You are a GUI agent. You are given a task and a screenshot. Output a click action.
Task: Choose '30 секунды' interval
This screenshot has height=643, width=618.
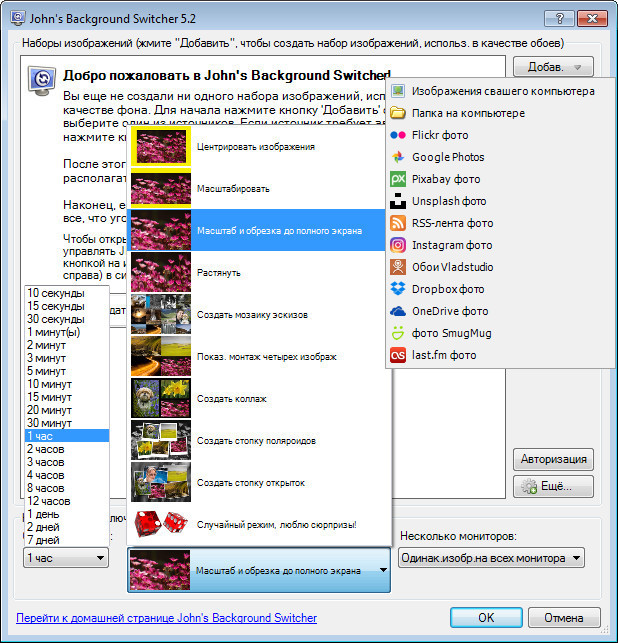pyautogui.click(x=67, y=319)
